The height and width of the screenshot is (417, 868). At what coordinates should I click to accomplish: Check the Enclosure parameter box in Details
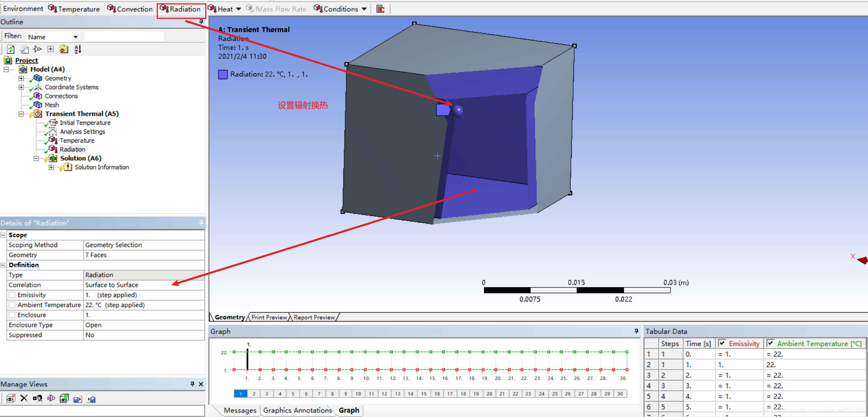12,315
